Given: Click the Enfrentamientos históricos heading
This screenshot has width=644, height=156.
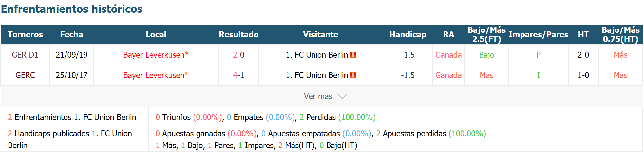Looking at the screenshot, I should tap(72, 9).
